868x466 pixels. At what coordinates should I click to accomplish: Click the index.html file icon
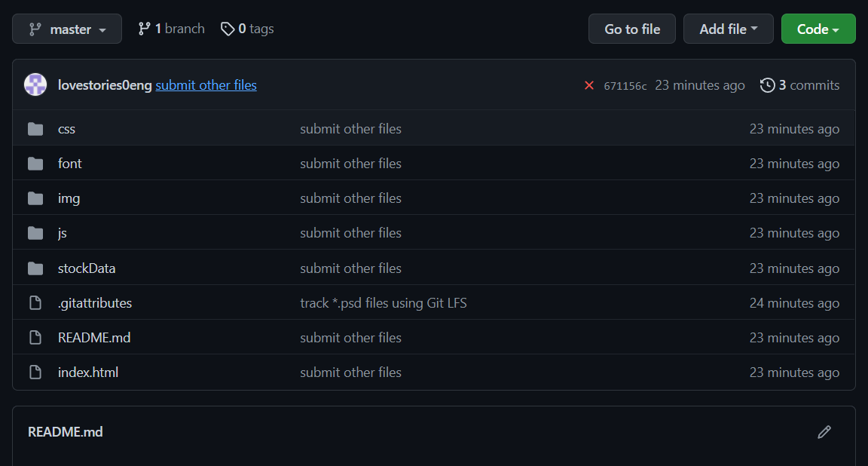35,372
